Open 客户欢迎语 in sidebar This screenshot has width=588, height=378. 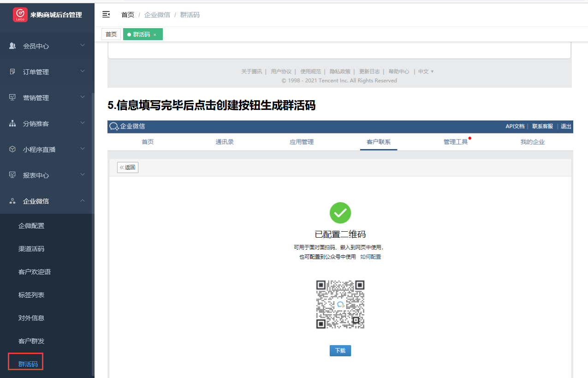point(35,272)
